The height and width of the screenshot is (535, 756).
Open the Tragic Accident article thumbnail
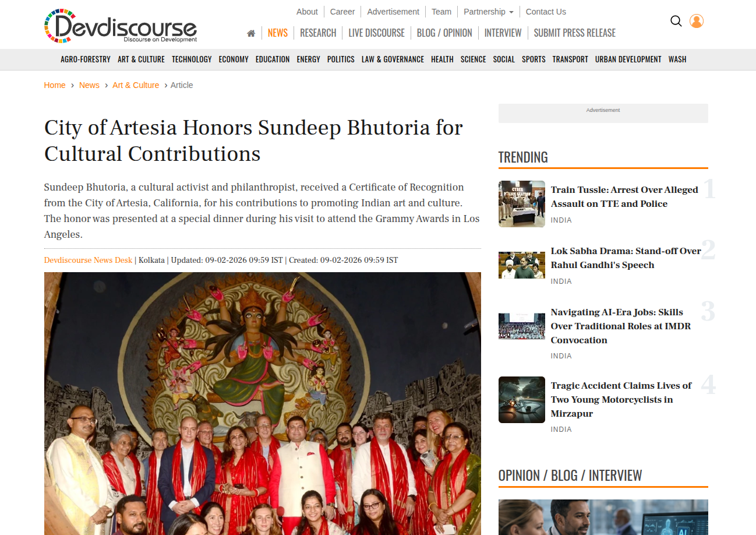(522, 400)
